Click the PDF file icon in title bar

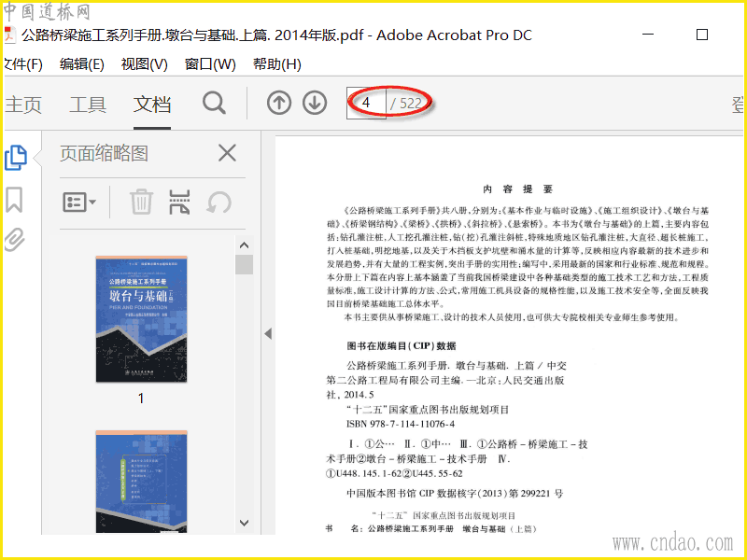click(10, 35)
